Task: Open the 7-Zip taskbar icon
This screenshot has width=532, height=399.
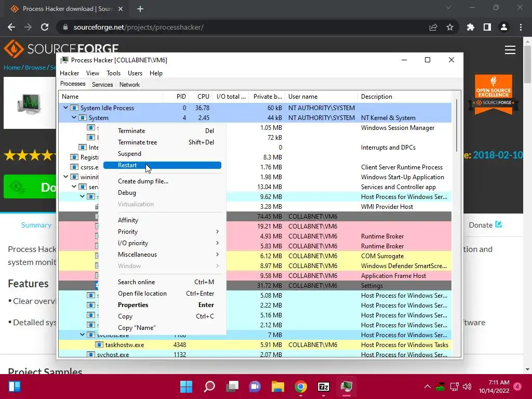Action: click(324, 387)
